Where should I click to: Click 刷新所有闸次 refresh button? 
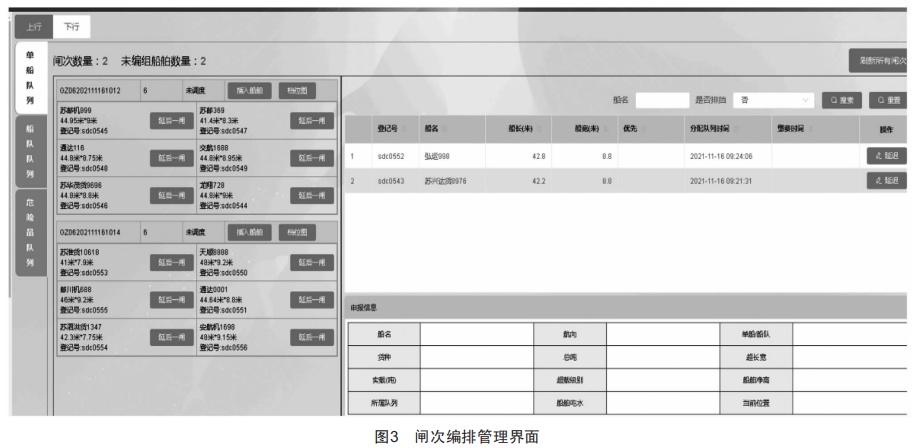click(x=882, y=61)
